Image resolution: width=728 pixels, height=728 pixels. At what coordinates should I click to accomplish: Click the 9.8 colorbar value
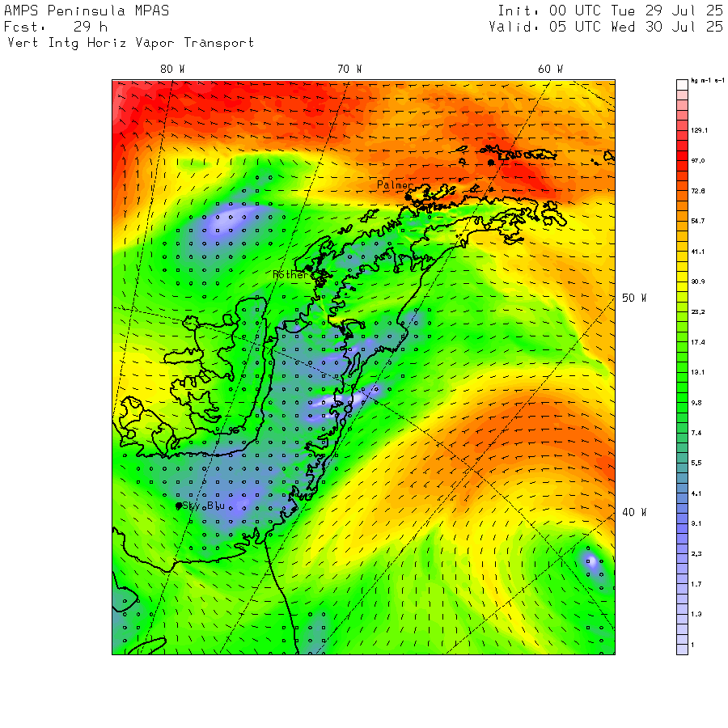pos(696,403)
